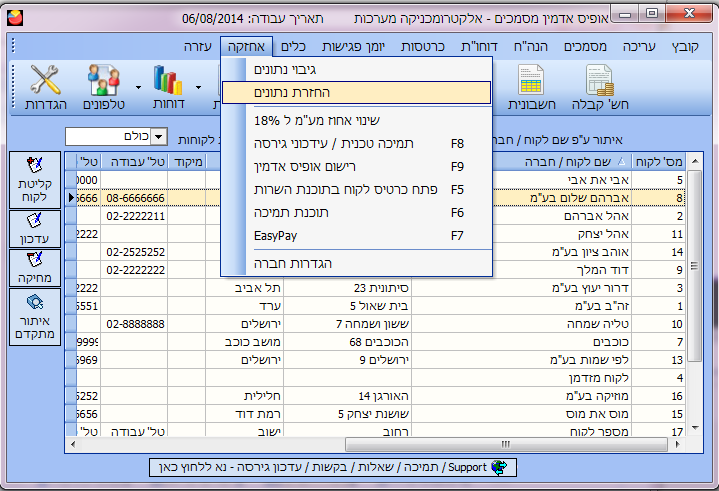Open the מסמכים menu

click(x=585, y=46)
